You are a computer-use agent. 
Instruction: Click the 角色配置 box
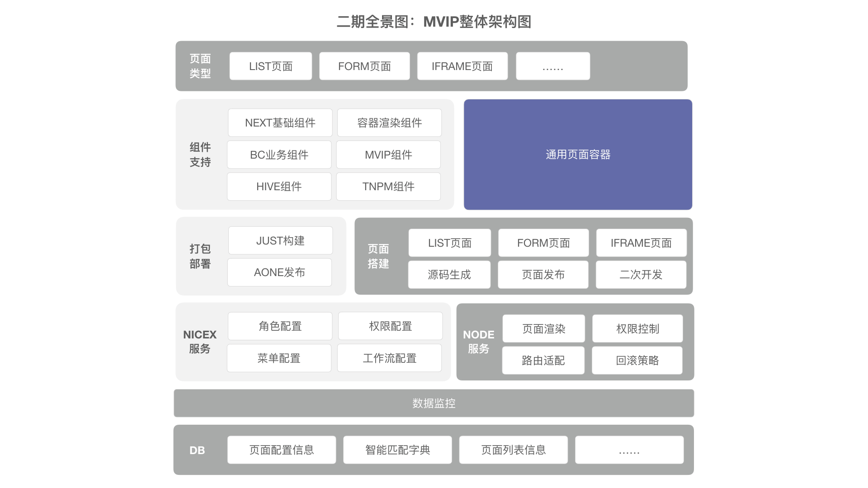280,326
